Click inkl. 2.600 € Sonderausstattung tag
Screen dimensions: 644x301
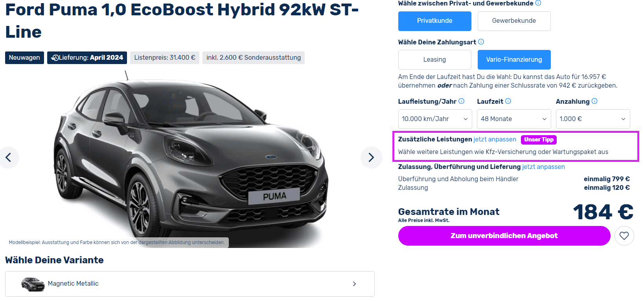[254, 58]
